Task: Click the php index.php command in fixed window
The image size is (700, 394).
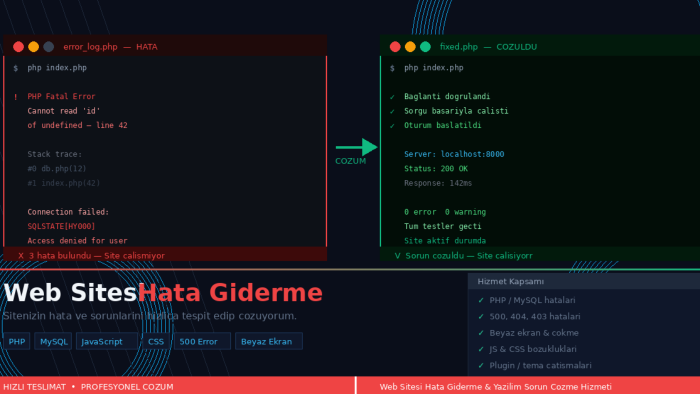Action: point(434,68)
